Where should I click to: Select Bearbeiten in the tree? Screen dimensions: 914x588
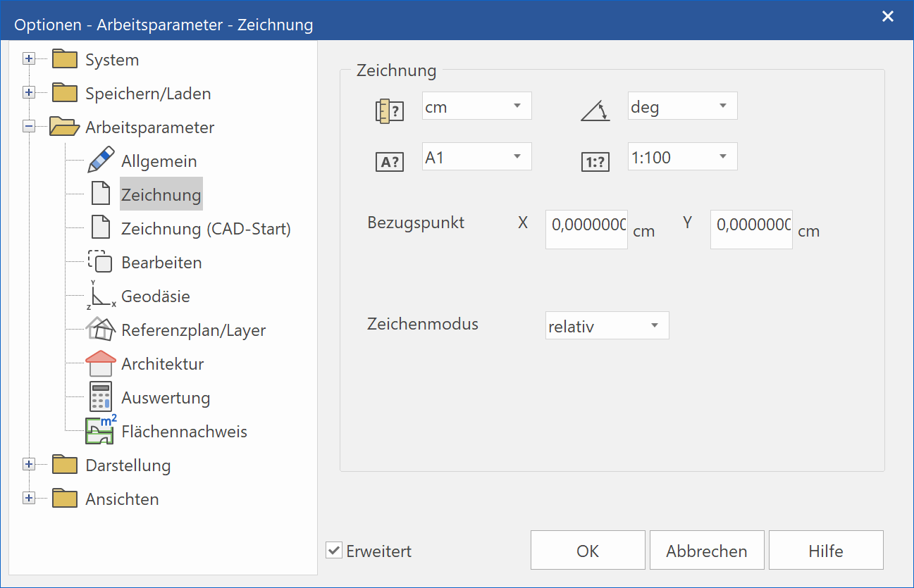161,263
